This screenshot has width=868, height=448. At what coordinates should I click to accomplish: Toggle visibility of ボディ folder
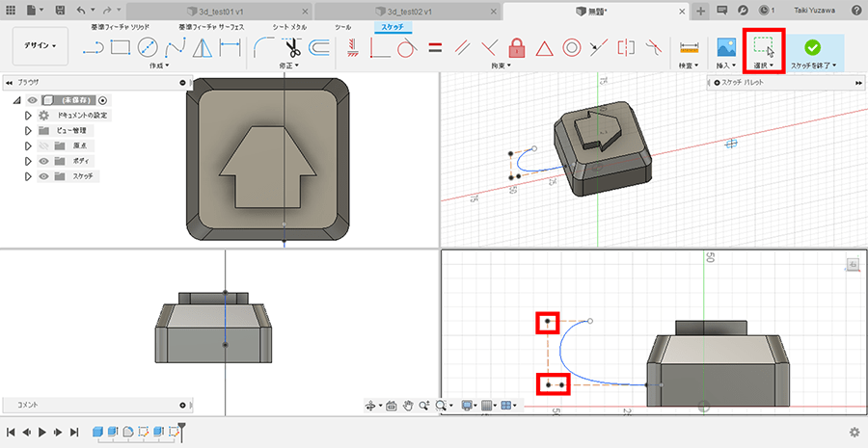[42, 161]
